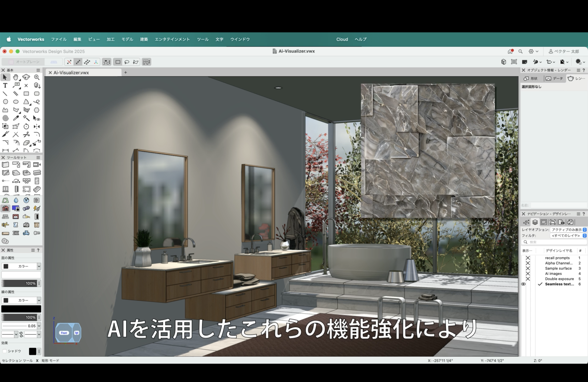The image size is (588, 382).
Task: Open fill style カラー dropdown
Action: click(x=21, y=266)
